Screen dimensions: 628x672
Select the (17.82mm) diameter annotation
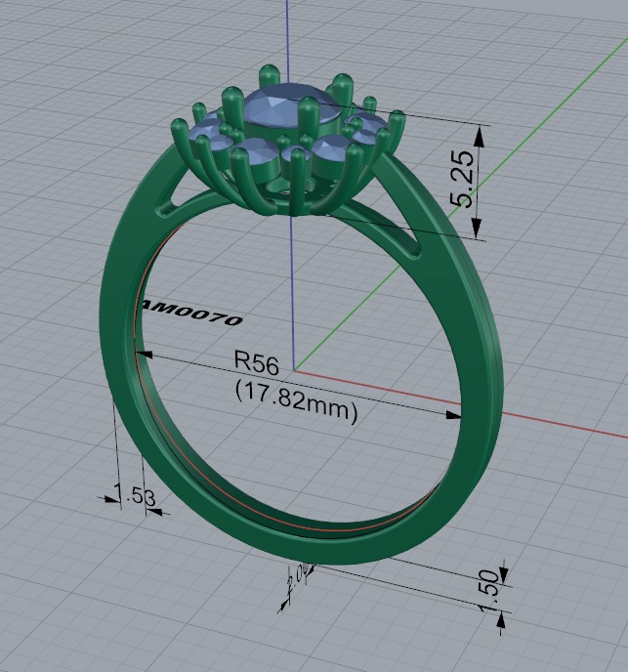pyautogui.click(x=296, y=404)
